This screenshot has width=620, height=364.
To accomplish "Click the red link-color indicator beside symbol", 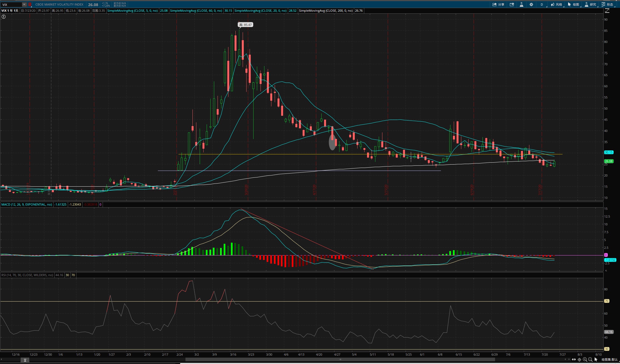I will (30, 4).
